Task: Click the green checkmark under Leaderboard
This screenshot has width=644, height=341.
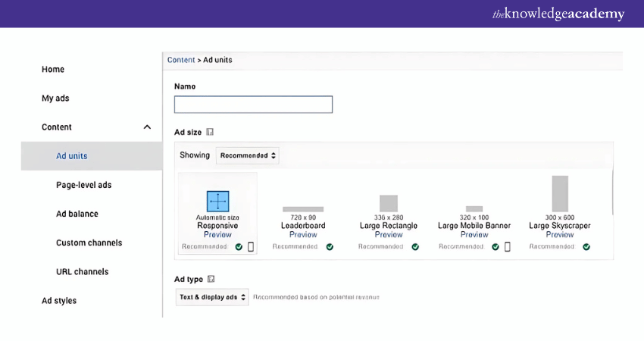Action: (330, 246)
